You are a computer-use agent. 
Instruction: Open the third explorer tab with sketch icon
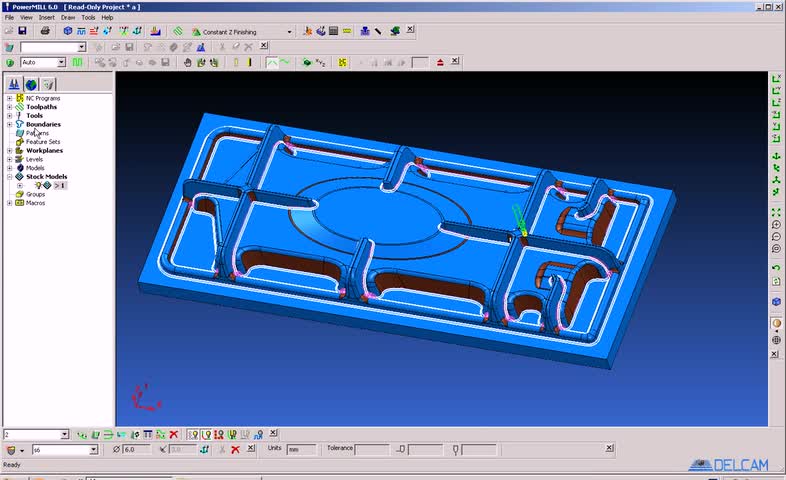point(48,84)
